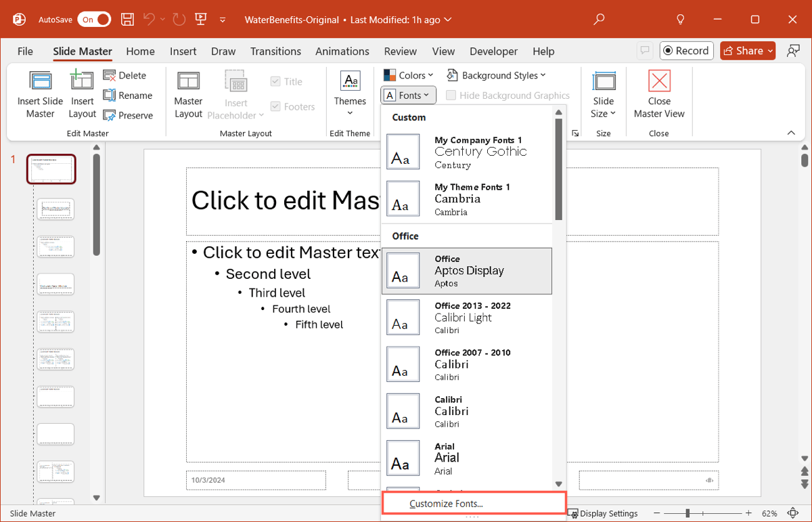812x522 pixels.
Task: Open the Colors dropdown
Action: (408, 75)
